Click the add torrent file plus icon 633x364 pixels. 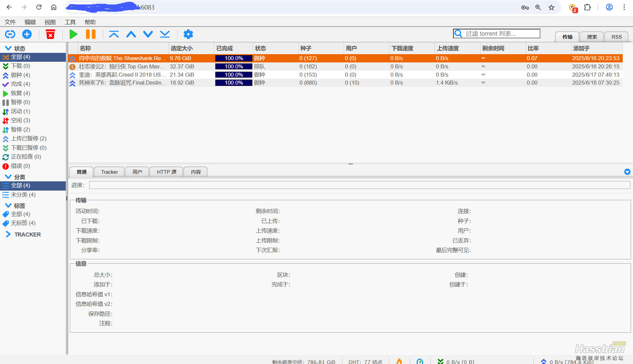27,34
